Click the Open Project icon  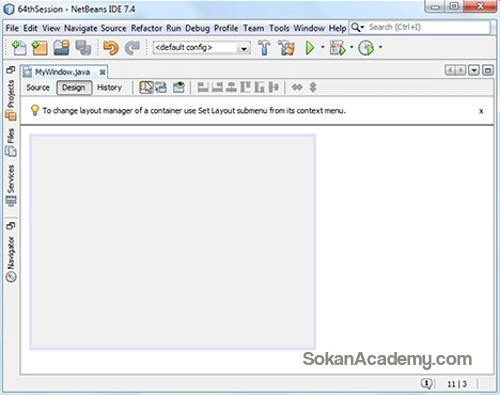62,48
